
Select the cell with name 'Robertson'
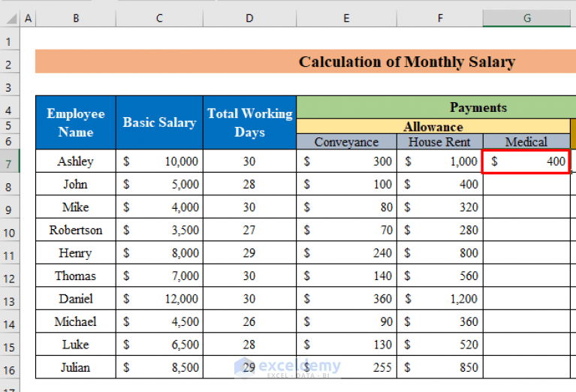pyautogui.click(x=76, y=230)
